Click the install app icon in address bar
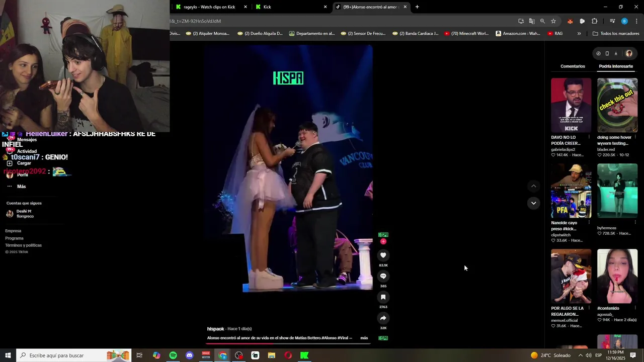Screen dimensions: 644x362 pyautogui.click(x=521, y=21)
